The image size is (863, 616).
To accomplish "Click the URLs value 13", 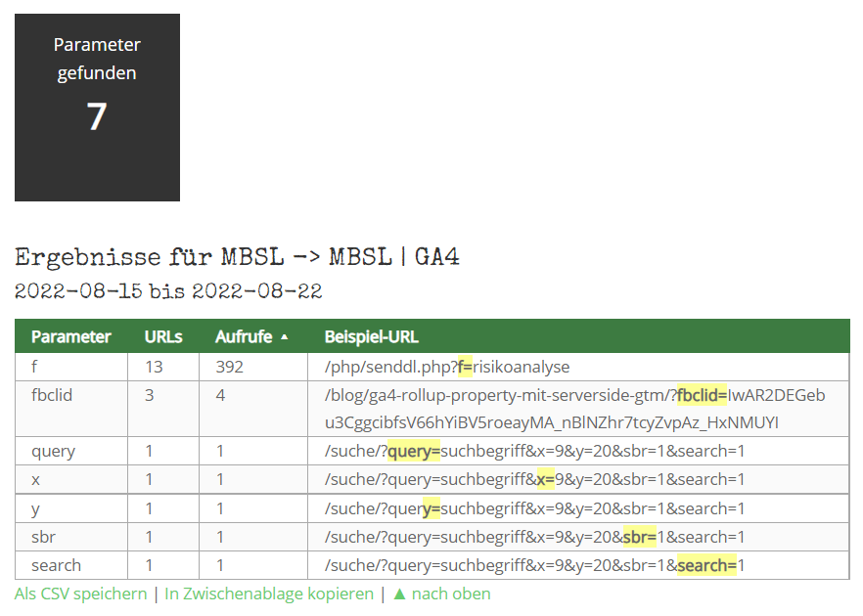I will click(154, 367).
